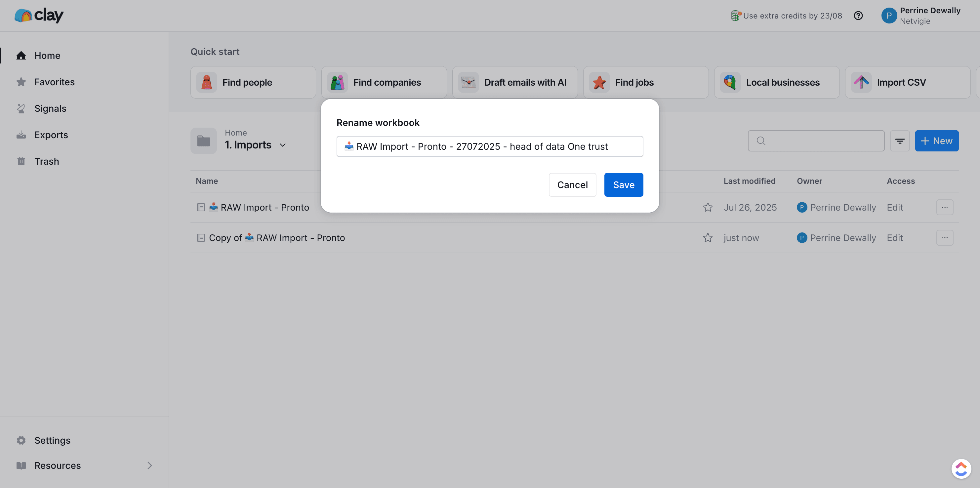Click the Jul 26, 2025 date cell
This screenshot has height=488, width=980.
pos(750,207)
